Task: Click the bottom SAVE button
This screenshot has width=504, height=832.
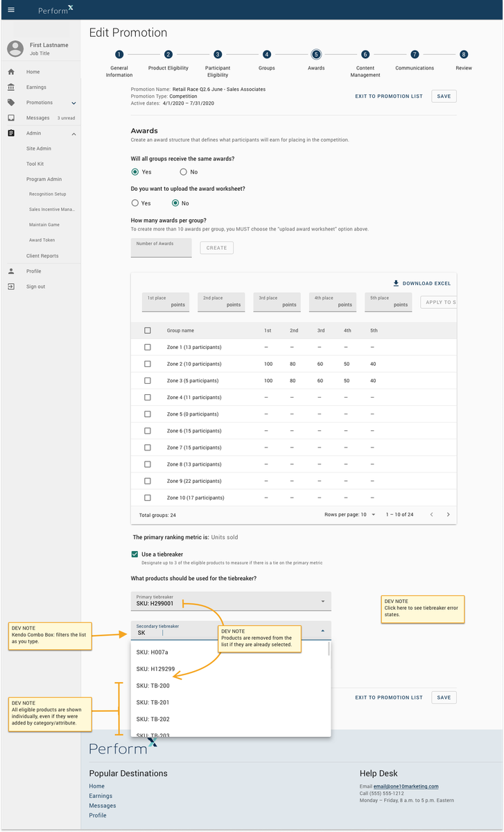Action: (x=444, y=697)
